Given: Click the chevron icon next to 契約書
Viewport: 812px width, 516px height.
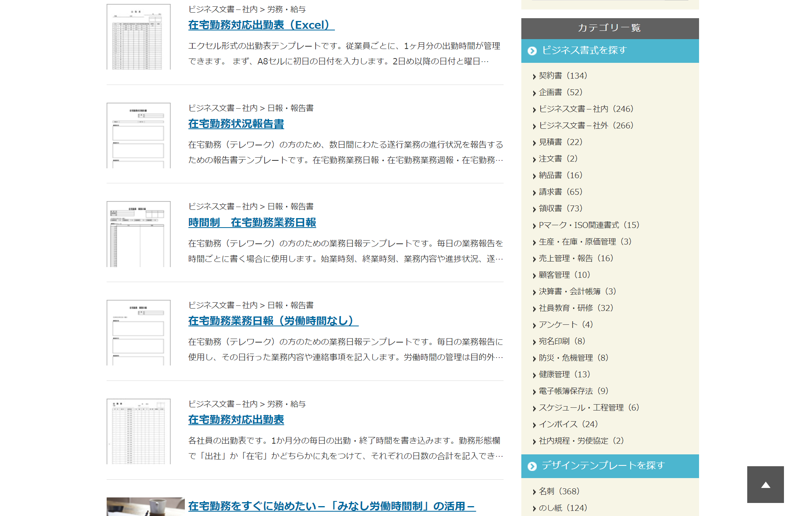Looking at the screenshot, I should point(535,76).
